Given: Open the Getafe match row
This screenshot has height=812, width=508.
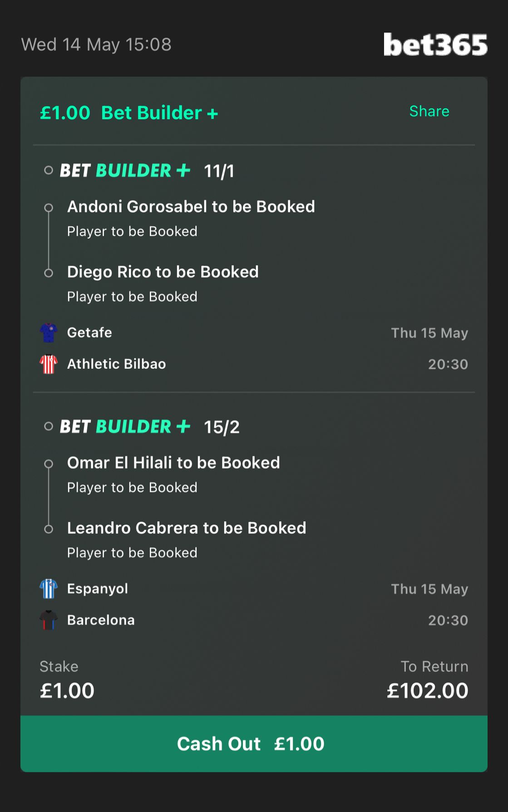Looking at the screenshot, I should 254,333.
